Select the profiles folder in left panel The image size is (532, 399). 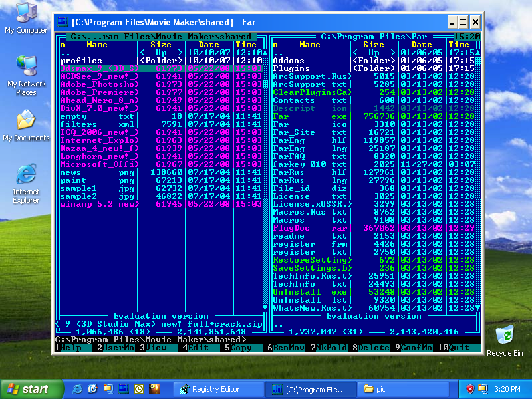pos(161,61)
